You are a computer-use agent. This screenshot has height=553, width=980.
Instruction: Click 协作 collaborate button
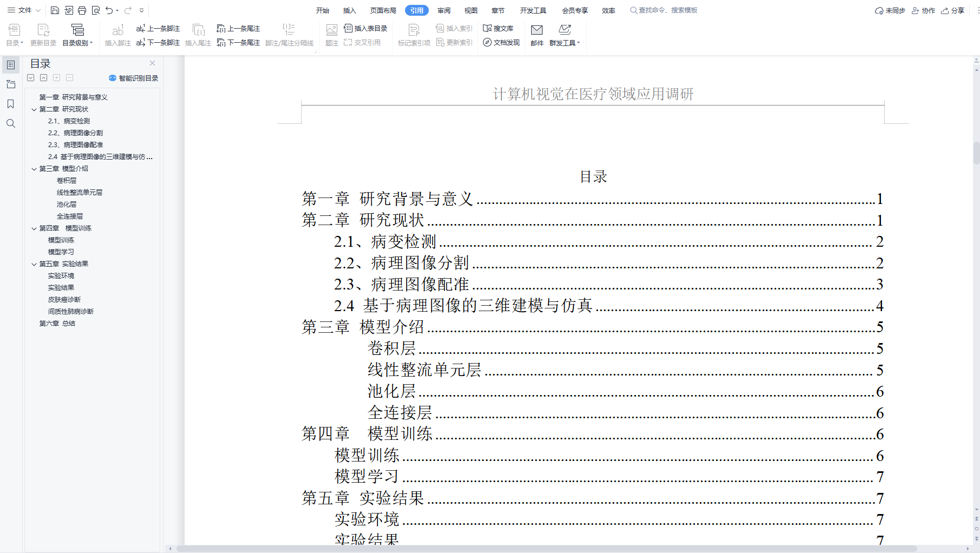click(924, 10)
